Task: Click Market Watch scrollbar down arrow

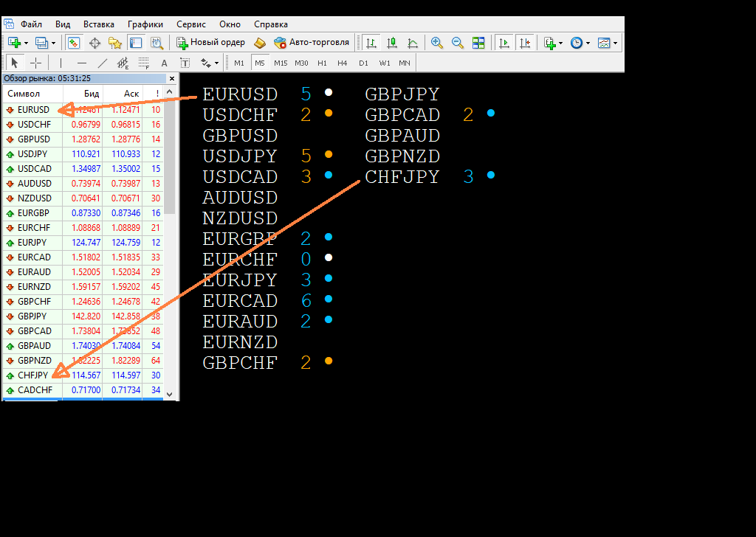Action: tap(169, 394)
